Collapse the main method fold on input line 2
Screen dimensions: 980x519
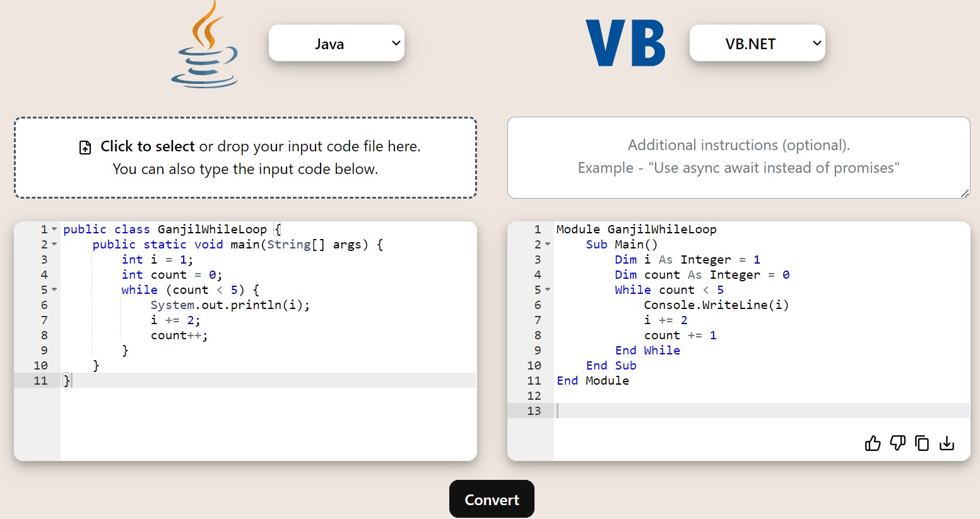(54, 244)
